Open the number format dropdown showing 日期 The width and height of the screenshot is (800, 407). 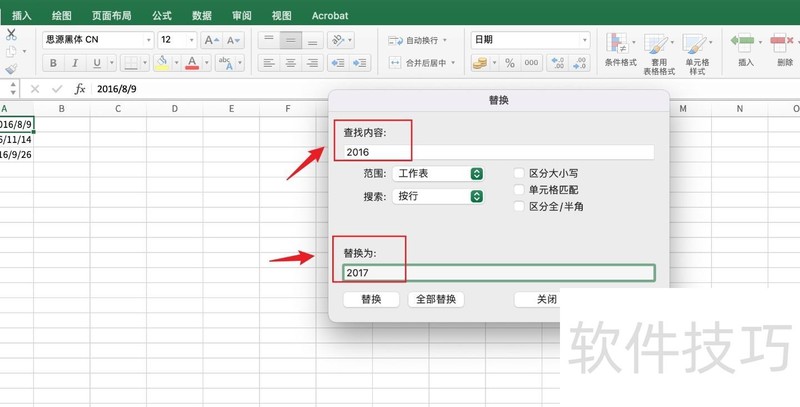tap(530, 40)
